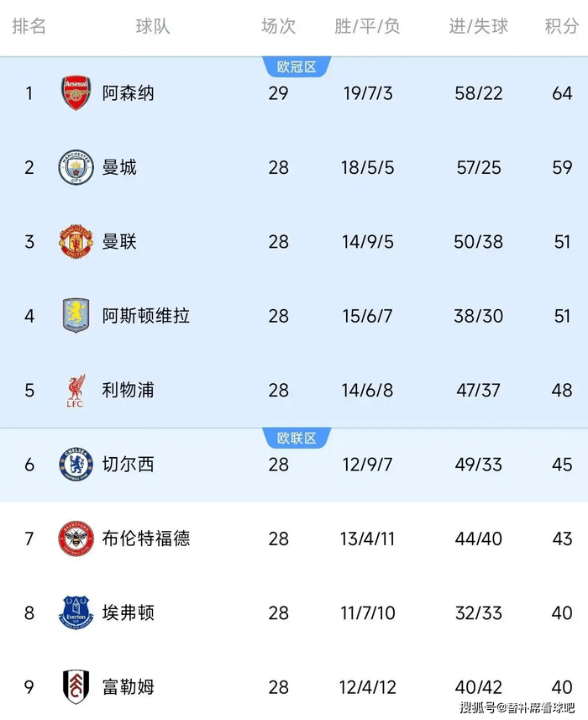This screenshot has height=720, width=588.
Task: Click the Brentford bee crest icon
Action: click(76, 539)
